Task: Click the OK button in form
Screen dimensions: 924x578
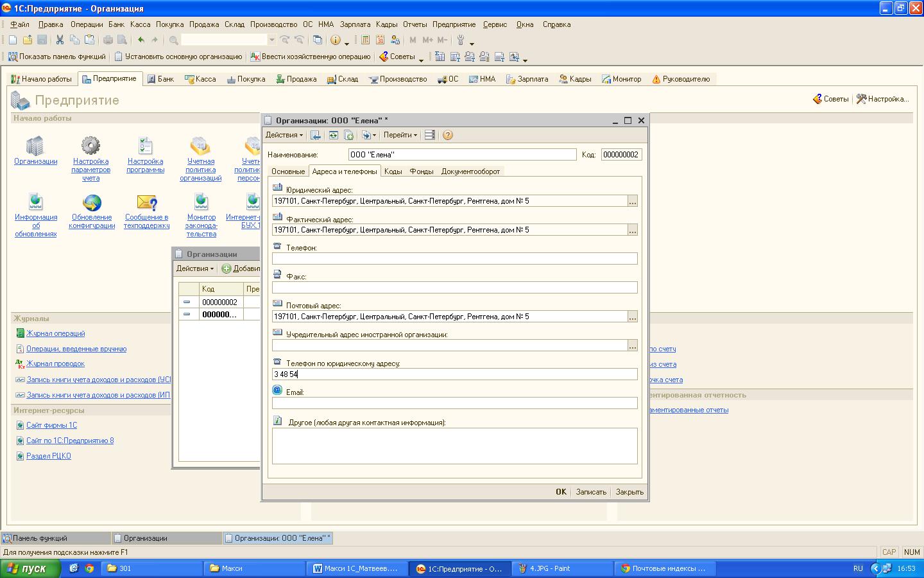Action: [x=561, y=492]
